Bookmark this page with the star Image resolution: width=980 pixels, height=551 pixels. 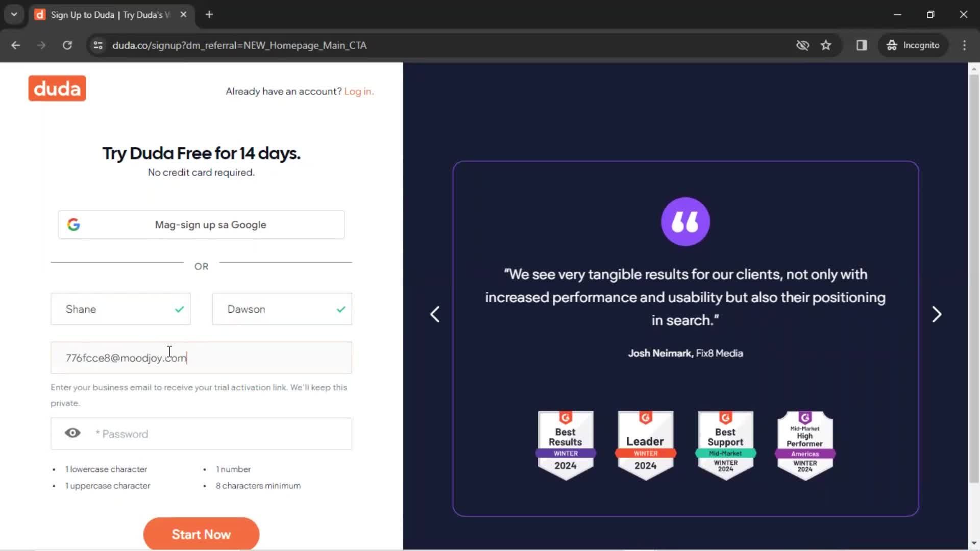coord(826,45)
